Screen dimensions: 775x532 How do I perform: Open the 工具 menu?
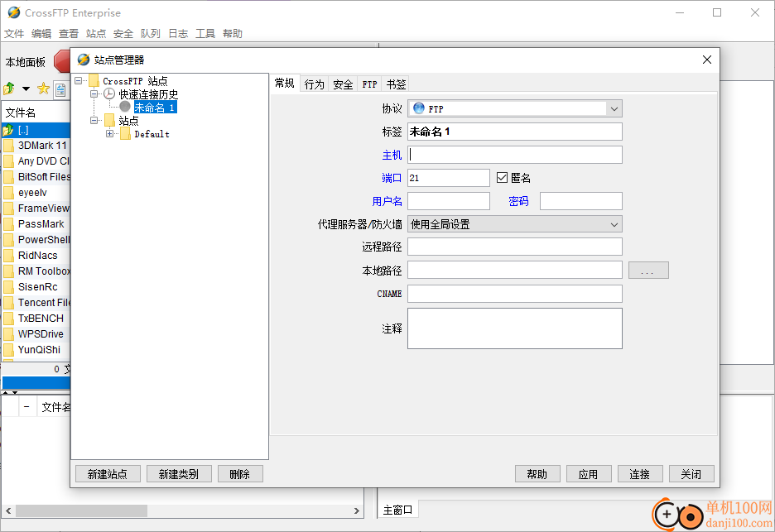click(205, 34)
